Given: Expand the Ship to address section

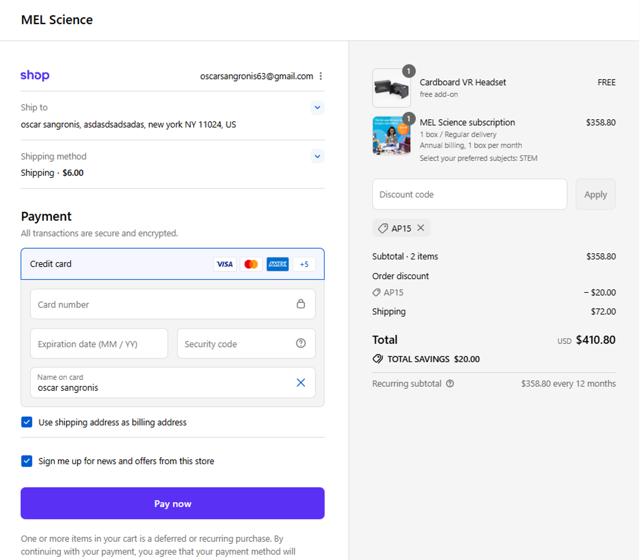Looking at the screenshot, I should pyautogui.click(x=317, y=107).
